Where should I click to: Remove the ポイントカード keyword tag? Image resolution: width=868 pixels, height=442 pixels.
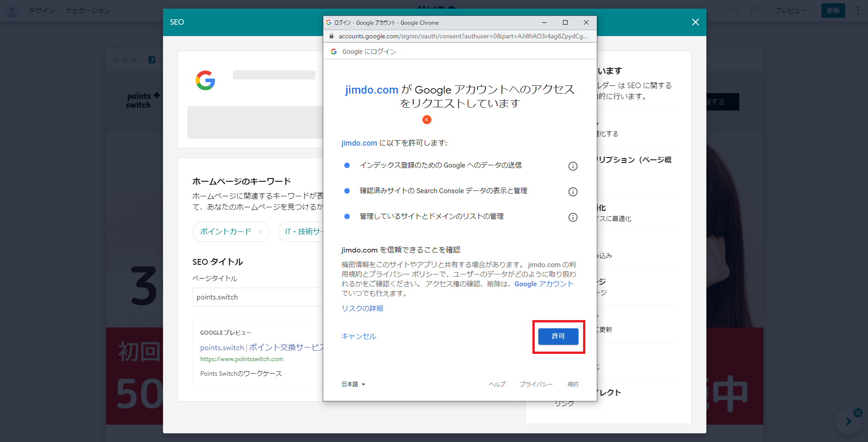point(261,232)
